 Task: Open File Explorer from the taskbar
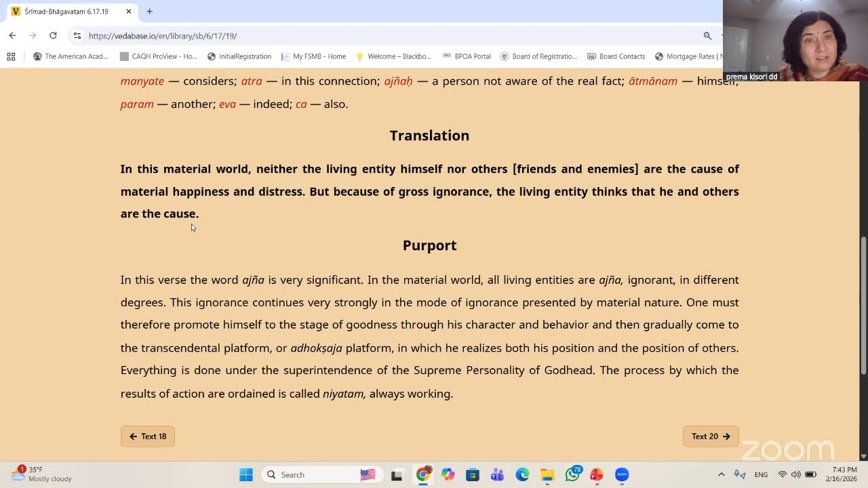(x=547, y=474)
